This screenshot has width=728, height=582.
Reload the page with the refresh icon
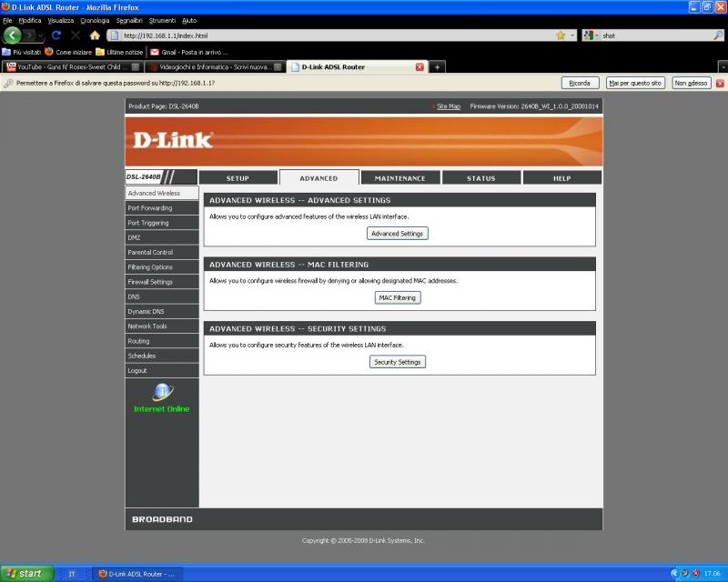[x=56, y=35]
